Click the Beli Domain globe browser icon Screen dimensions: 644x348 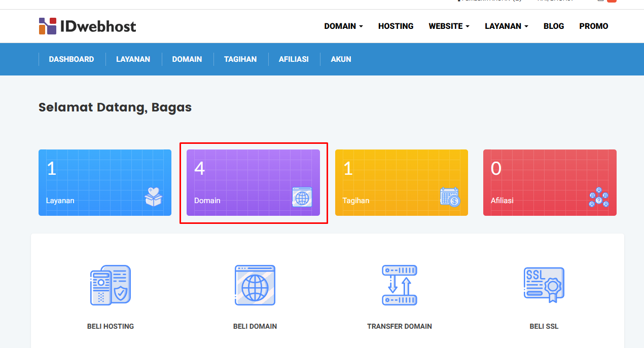pyautogui.click(x=255, y=285)
